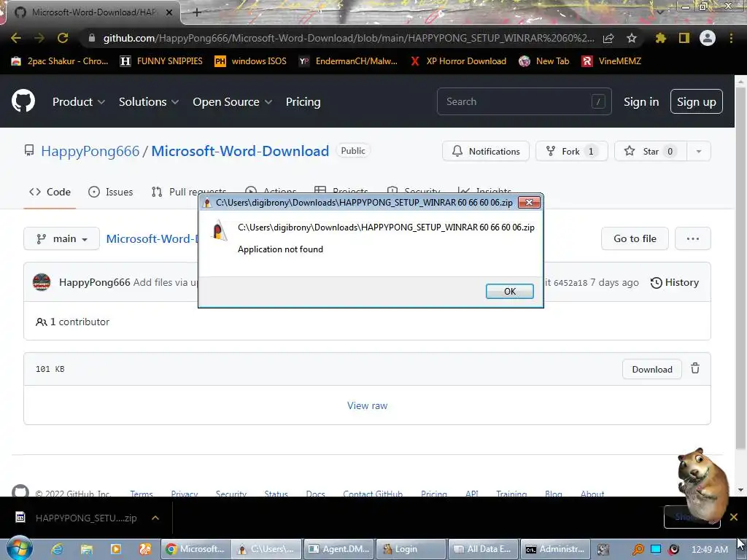Click the Download button for the file
The height and width of the screenshot is (560, 747).
click(652, 369)
